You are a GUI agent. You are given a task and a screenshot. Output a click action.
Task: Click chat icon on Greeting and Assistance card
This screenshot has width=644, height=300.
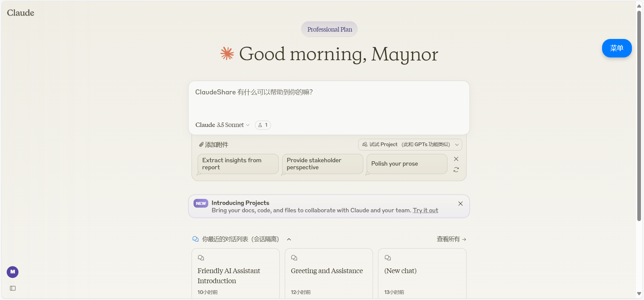point(294,258)
